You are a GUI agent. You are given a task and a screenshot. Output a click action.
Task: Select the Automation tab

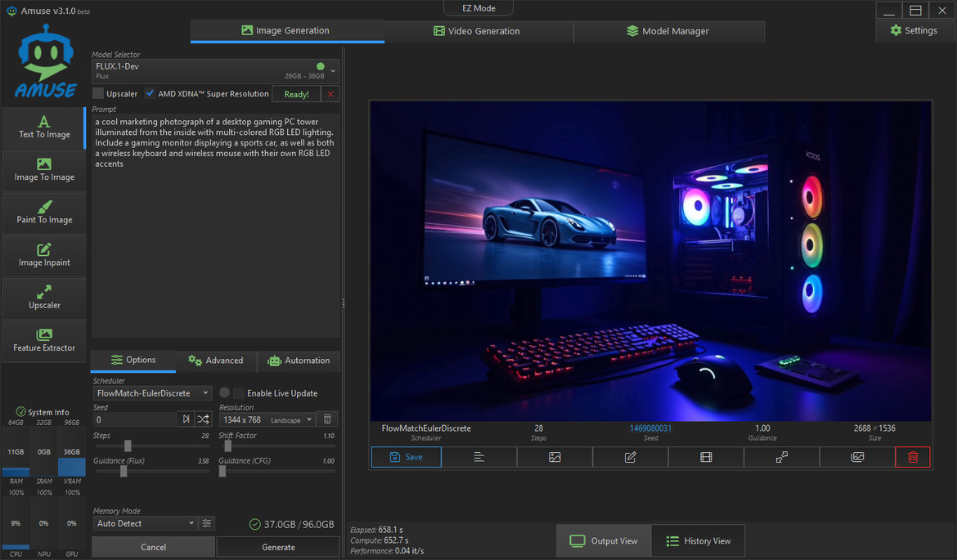(x=299, y=361)
